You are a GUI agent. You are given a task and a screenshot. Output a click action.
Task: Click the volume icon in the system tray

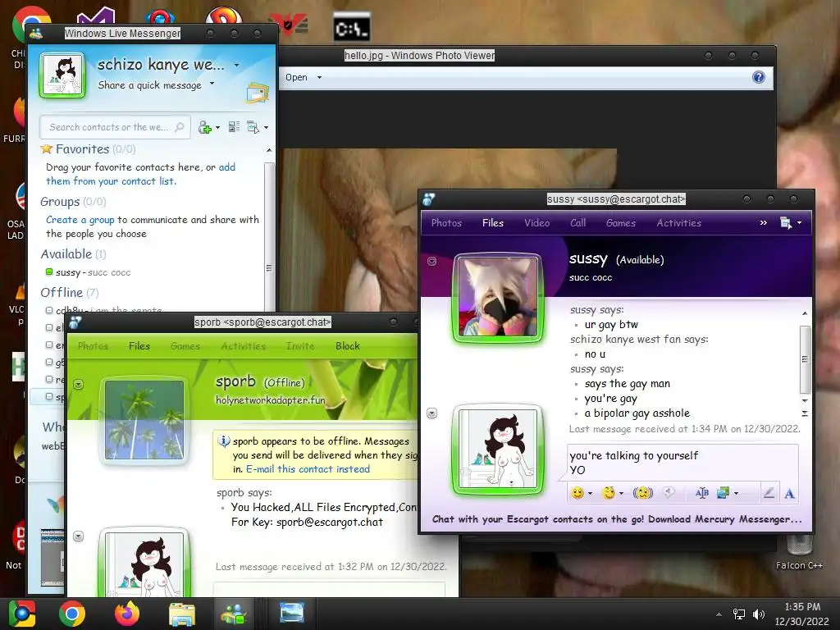(x=759, y=614)
